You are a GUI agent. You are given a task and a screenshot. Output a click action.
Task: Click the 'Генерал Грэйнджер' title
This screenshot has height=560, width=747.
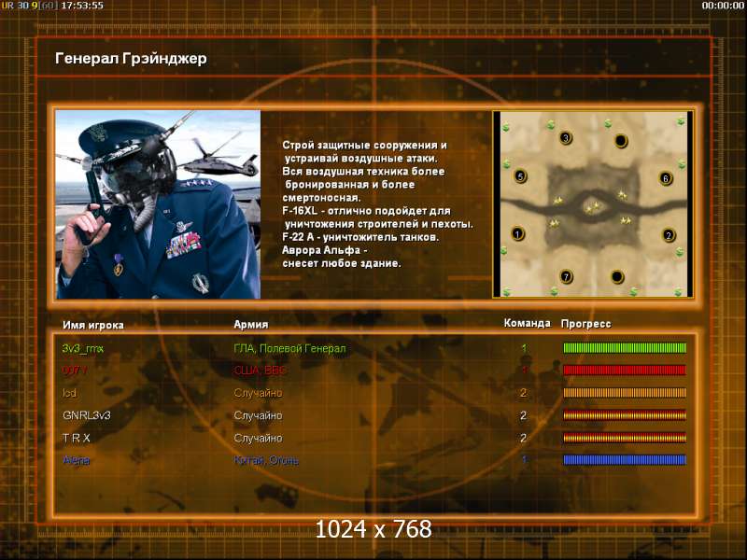(x=131, y=59)
